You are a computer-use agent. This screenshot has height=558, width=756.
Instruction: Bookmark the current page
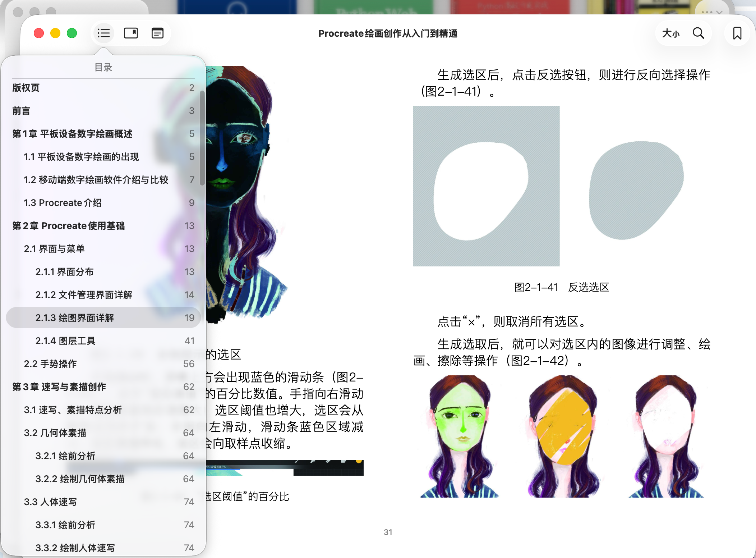click(737, 33)
